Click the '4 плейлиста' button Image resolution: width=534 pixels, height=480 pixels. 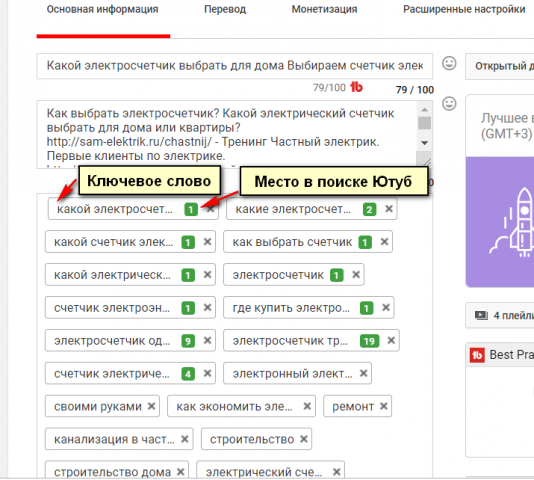coord(500,315)
